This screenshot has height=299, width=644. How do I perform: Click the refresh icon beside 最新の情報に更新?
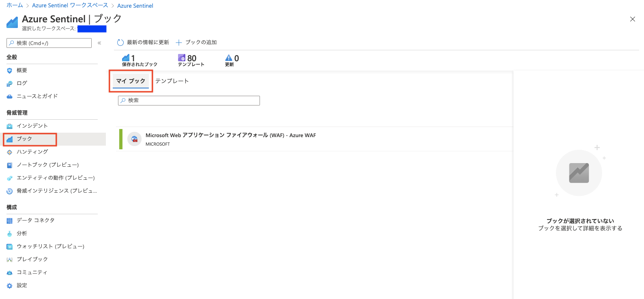[120, 43]
